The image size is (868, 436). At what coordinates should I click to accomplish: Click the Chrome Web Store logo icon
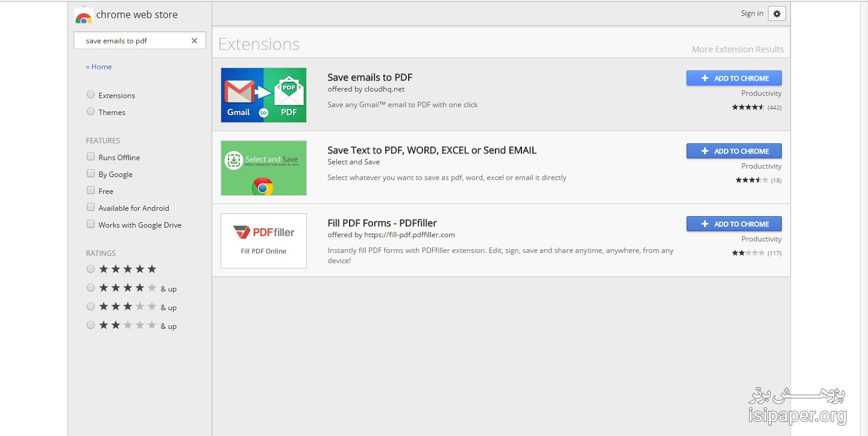pos(83,15)
